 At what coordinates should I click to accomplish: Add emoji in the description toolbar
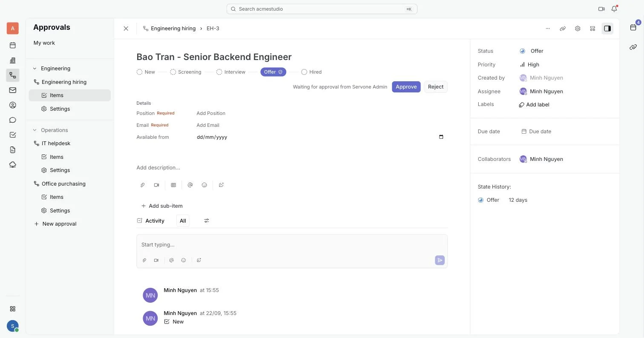[x=204, y=185]
